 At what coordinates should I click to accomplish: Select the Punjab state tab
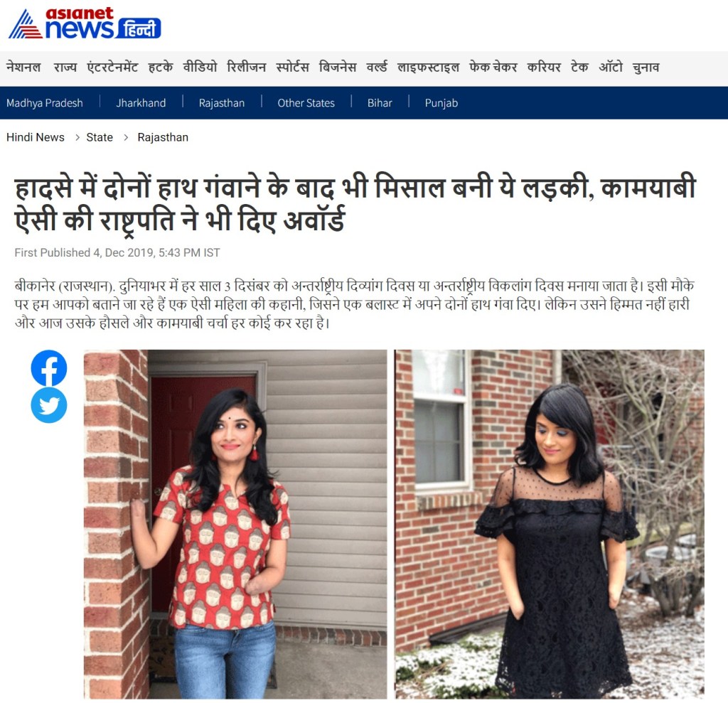441,102
